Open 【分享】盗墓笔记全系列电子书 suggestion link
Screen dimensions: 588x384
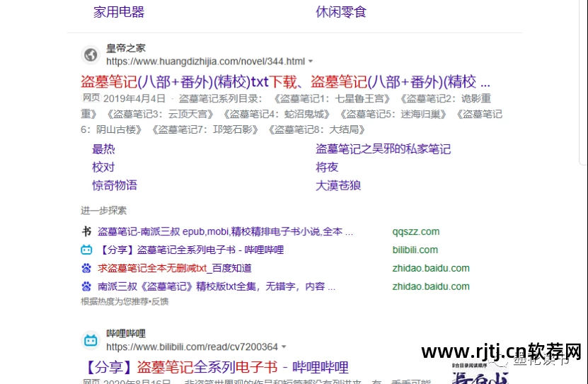(x=191, y=250)
